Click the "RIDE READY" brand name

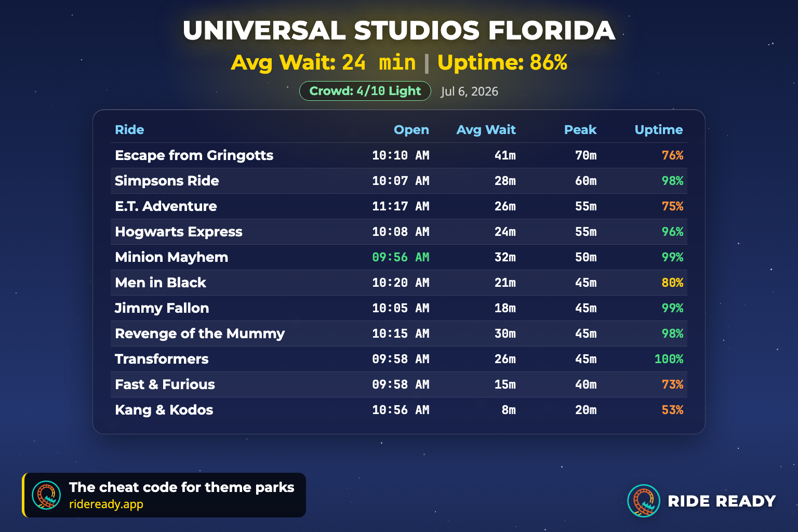point(722,501)
